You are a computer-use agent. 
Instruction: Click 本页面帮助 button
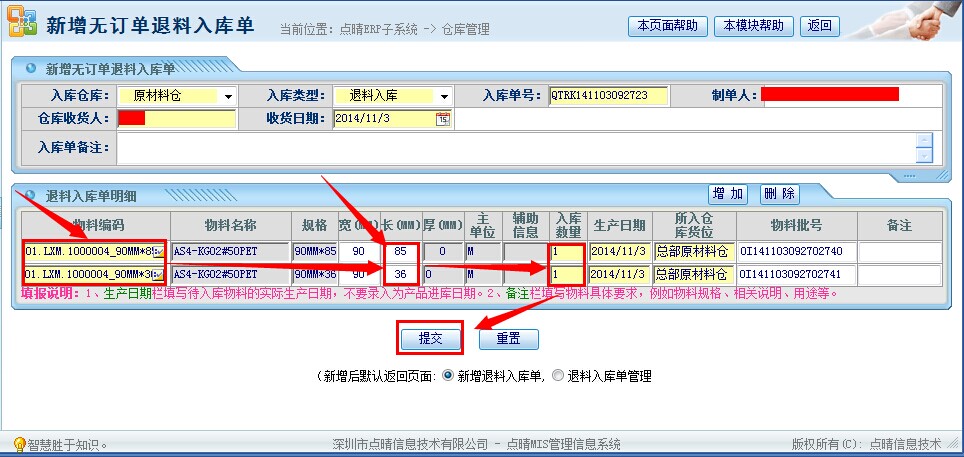pyautogui.click(x=668, y=25)
